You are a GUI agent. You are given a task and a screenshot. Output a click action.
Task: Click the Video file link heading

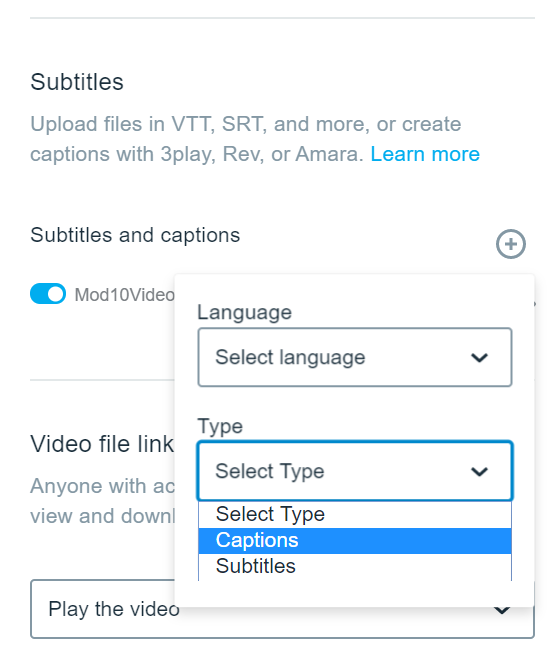(x=102, y=444)
